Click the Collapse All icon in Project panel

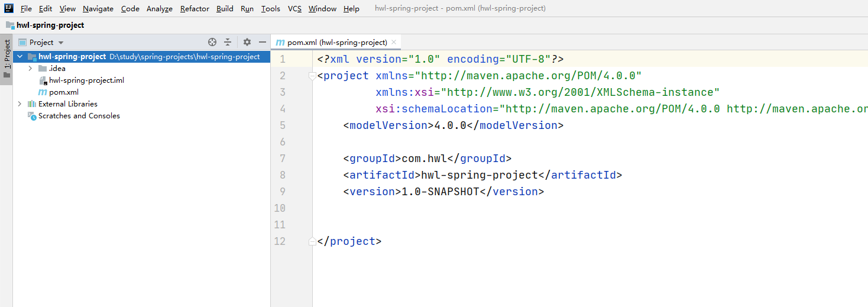[228, 42]
